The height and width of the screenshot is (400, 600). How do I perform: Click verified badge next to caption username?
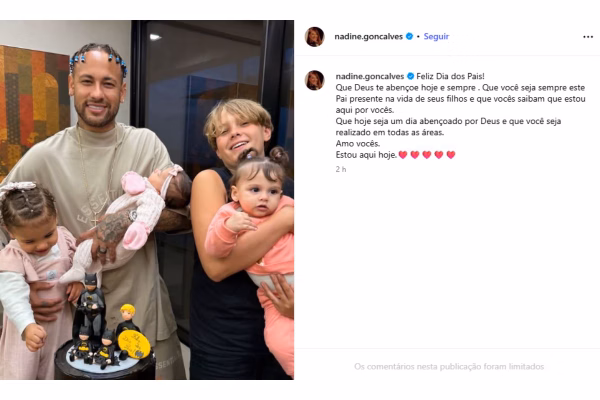pyautogui.click(x=411, y=76)
